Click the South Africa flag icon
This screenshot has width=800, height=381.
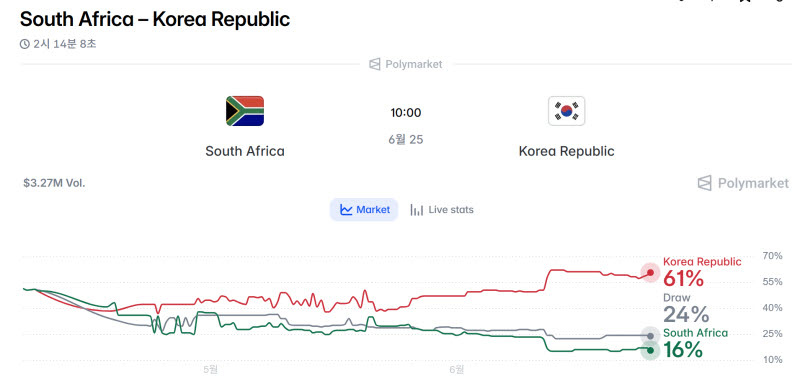[x=245, y=111]
